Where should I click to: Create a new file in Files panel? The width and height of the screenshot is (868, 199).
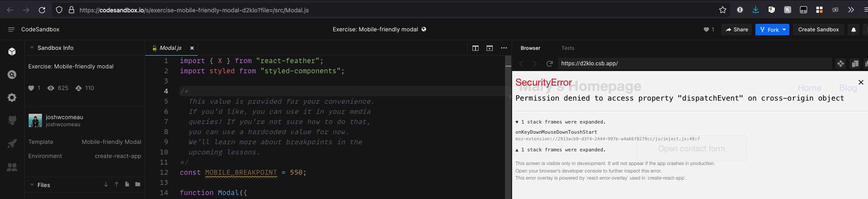click(127, 184)
